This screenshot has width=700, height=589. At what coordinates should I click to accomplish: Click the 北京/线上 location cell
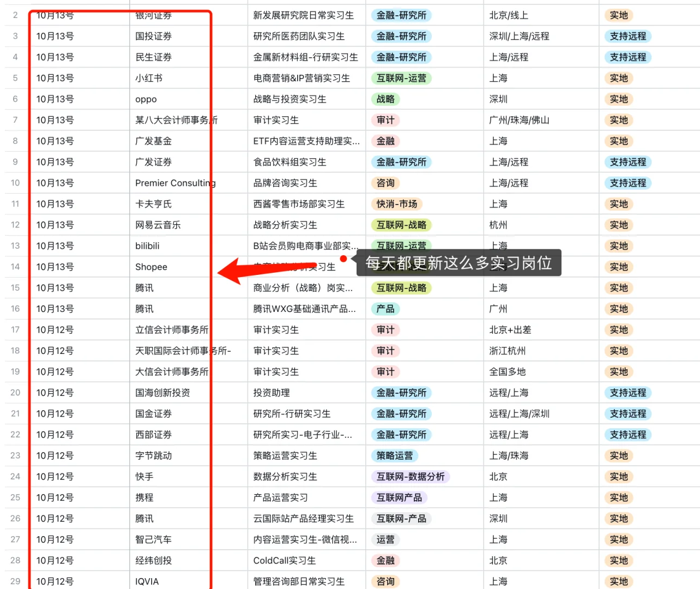pos(541,15)
